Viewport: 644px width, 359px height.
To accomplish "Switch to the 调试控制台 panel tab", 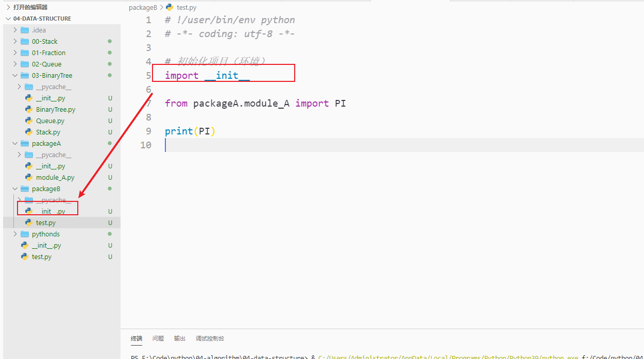I will point(210,338).
